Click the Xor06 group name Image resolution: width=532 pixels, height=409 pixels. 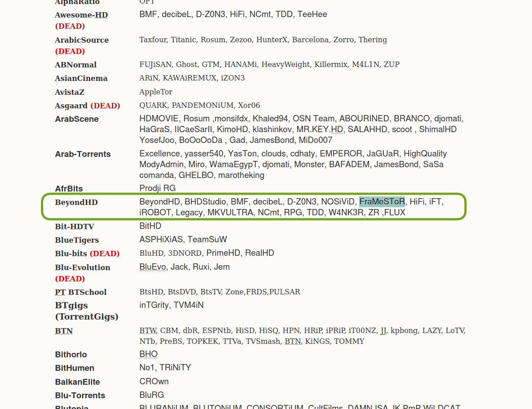click(x=249, y=106)
